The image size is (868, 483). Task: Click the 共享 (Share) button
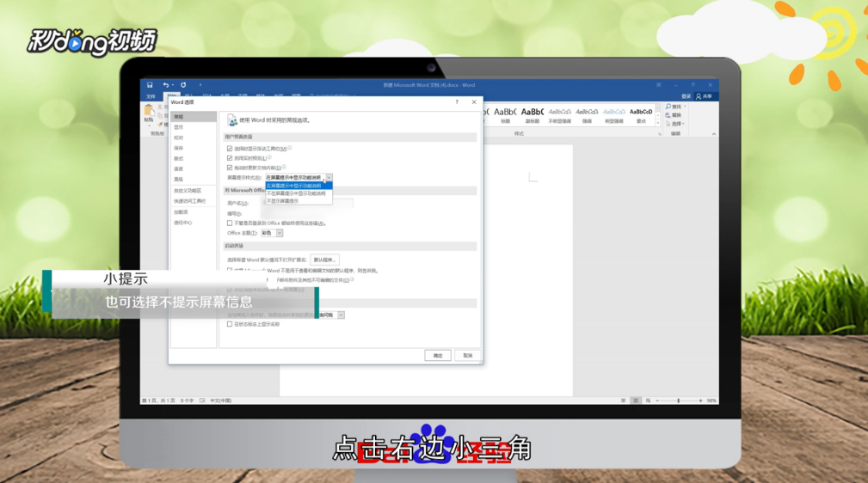pyautogui.click(x=705, y=96)
